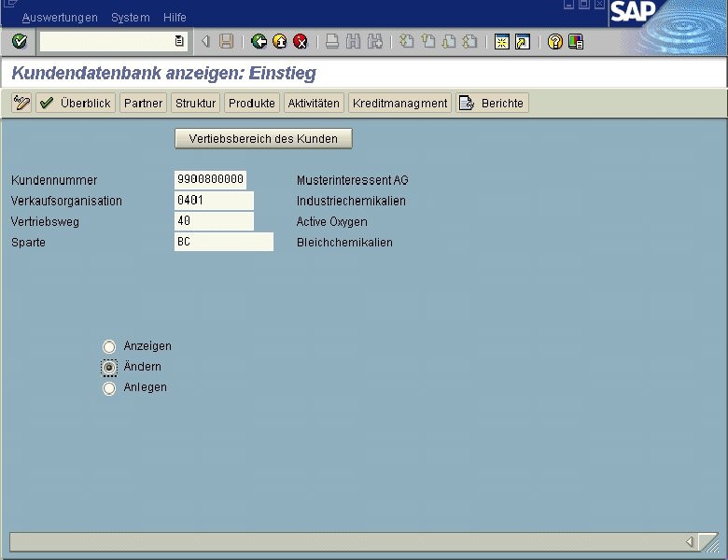Click the green checkmark Enter icon

point(20,41)
